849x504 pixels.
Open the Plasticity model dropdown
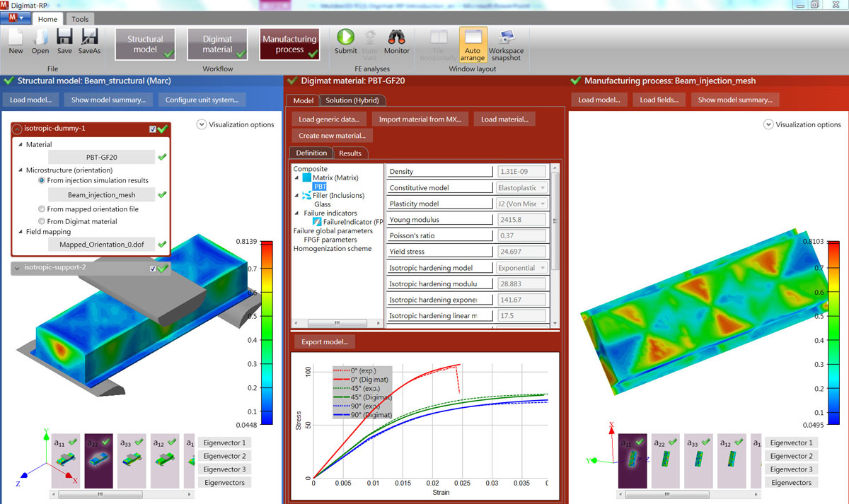click(x=522, y=204)
